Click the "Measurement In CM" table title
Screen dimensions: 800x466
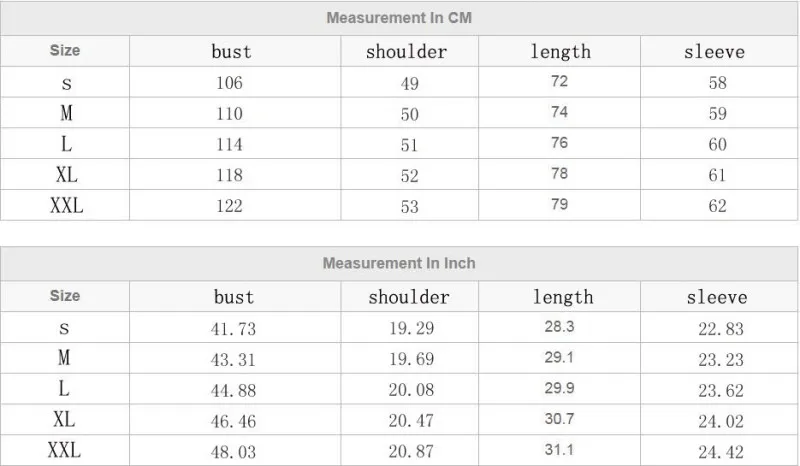pyautogui.click(x=399, y=18)
